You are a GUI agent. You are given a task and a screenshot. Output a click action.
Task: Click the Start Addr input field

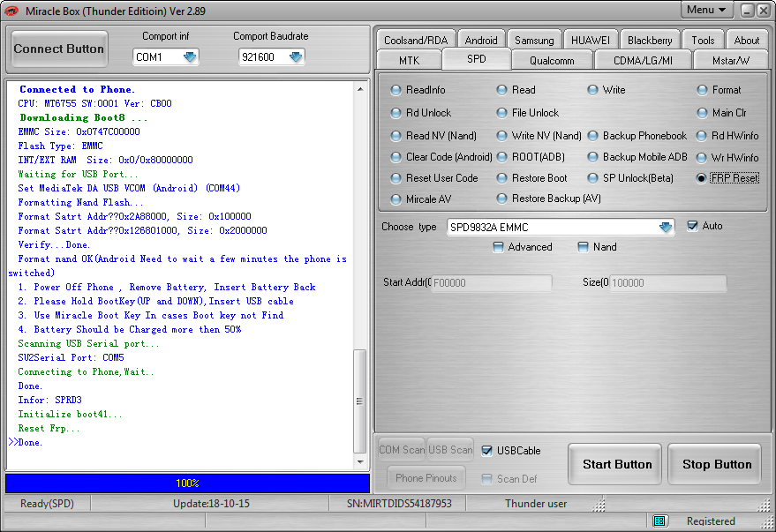coord(492,283)
